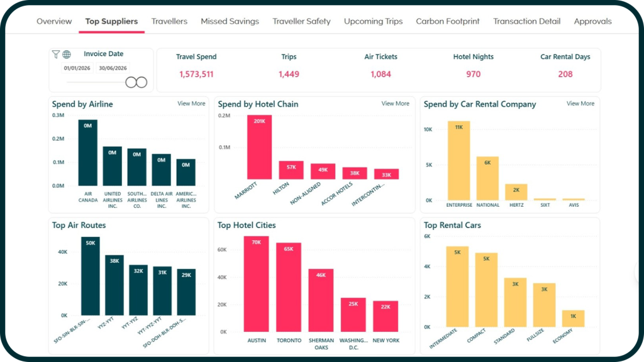
Task: Click the Car Rental Days value 208
Action: (565, 74)
